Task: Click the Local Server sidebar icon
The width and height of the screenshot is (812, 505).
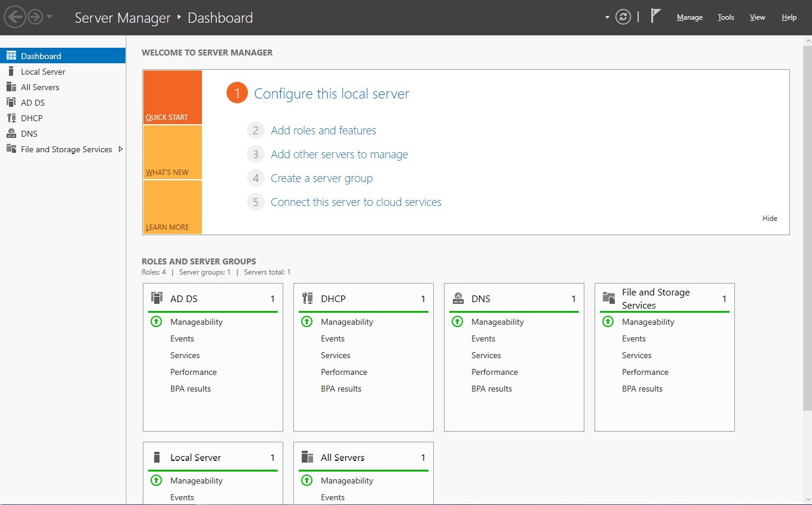Action: 11,71
